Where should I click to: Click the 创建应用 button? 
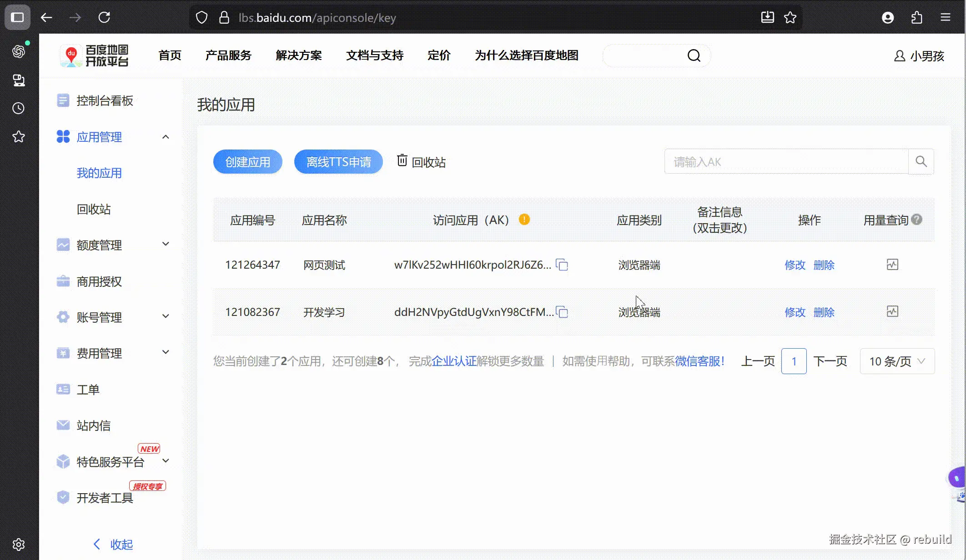click(x=248, y=162)
